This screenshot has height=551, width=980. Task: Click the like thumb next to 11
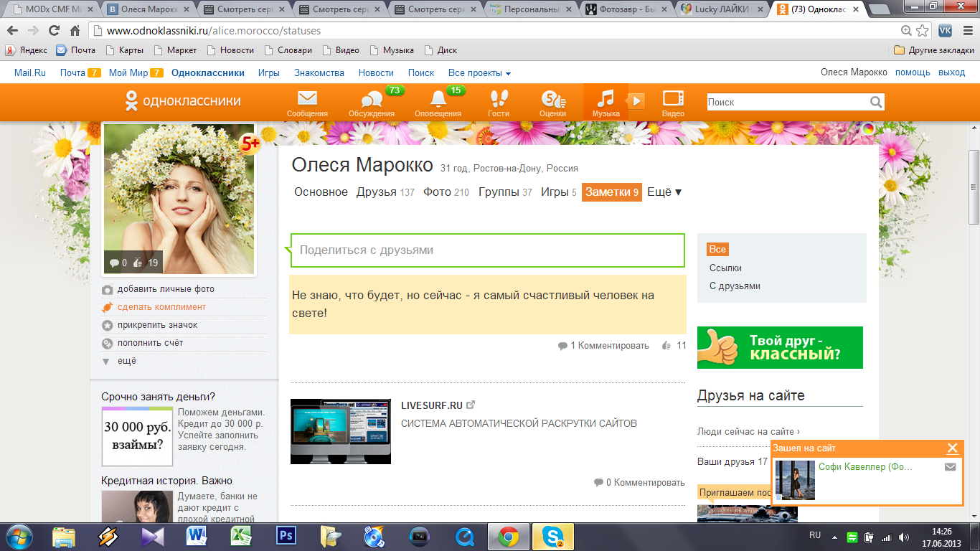coord(666,346)
